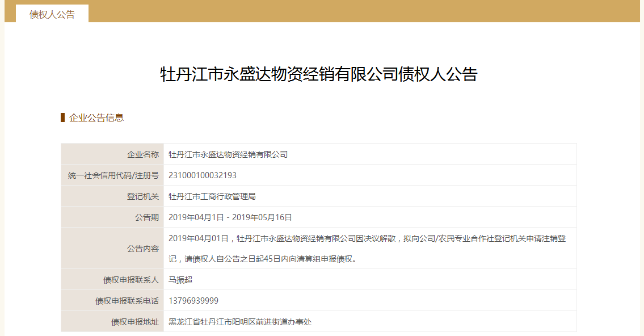Click the brown marker beside 企业公告信息

point(62,117)
